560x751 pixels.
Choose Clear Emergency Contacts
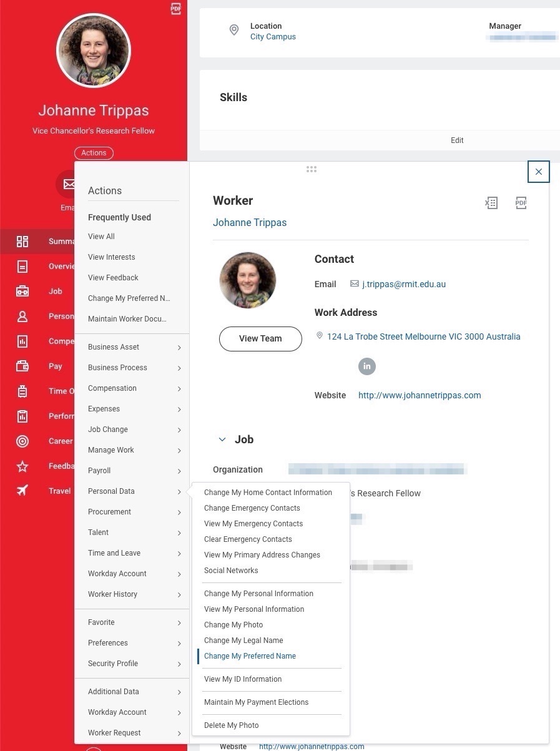click(x=248, y=539)
